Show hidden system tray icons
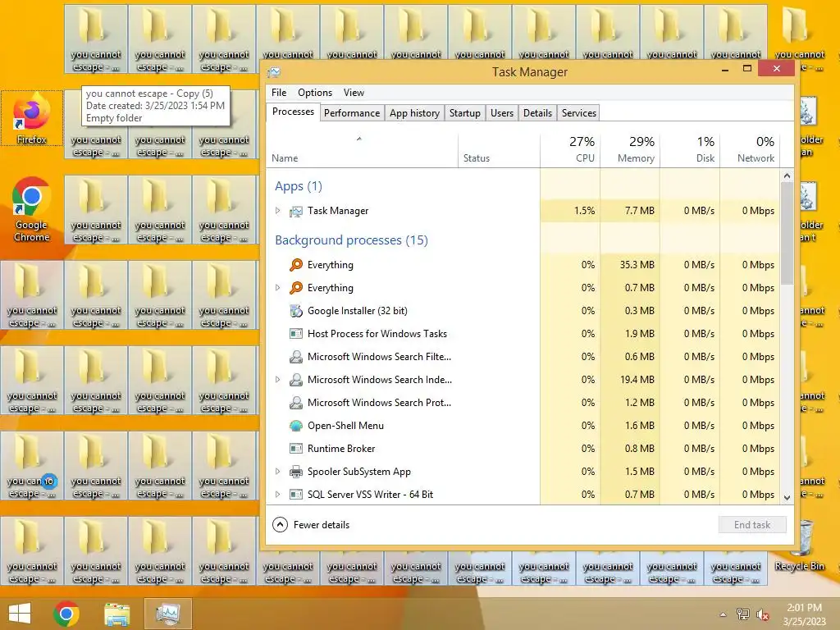The image size is (840, 630). click(724, 614)
